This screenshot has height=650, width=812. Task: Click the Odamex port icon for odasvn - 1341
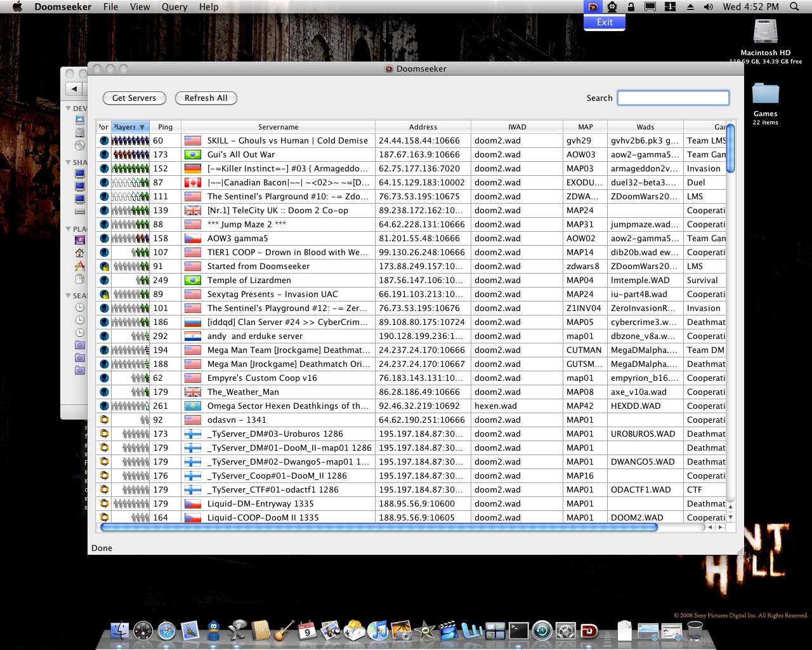coord(104,420)
